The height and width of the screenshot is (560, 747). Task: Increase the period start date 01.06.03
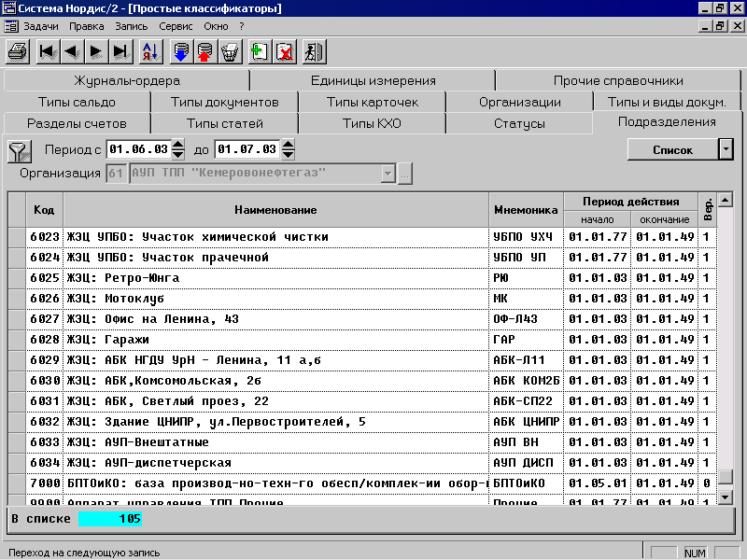coord(177,145)
